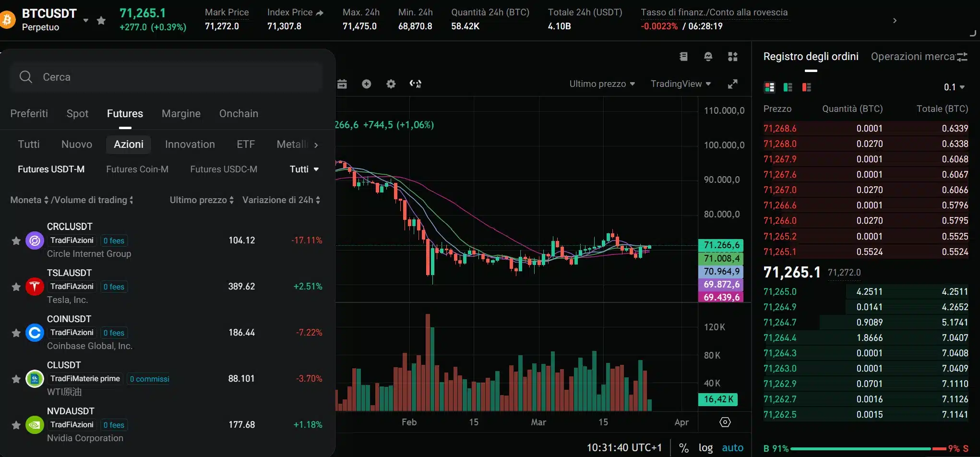Select the Futures Coin-M tab
Screen dimensions: 980x457
pyautogui.click(x=137, y=169)
